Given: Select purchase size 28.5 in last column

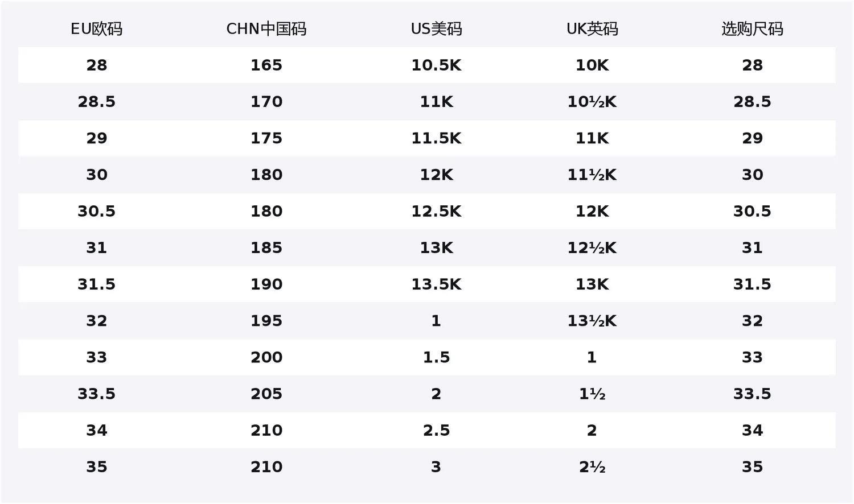Looking at the screenshot, I should 752,102.
